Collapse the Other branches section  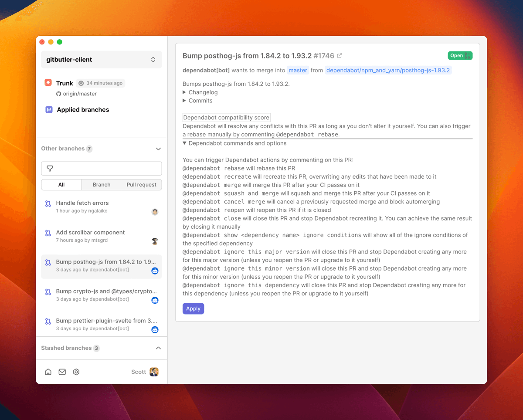click(x=158, y=149)
